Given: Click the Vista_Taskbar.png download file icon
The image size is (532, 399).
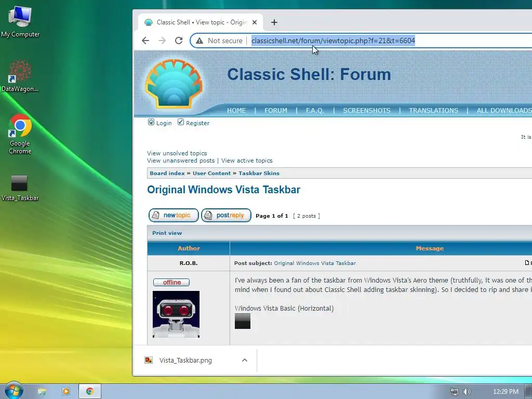Looking at the screenshot, I should click(x=149, y=361).
